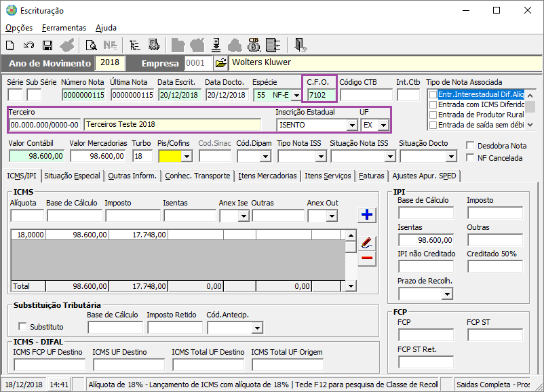Open the tree structure toolbar icon
This screenshot has width=544, height=392.
(x=134, y=45)
